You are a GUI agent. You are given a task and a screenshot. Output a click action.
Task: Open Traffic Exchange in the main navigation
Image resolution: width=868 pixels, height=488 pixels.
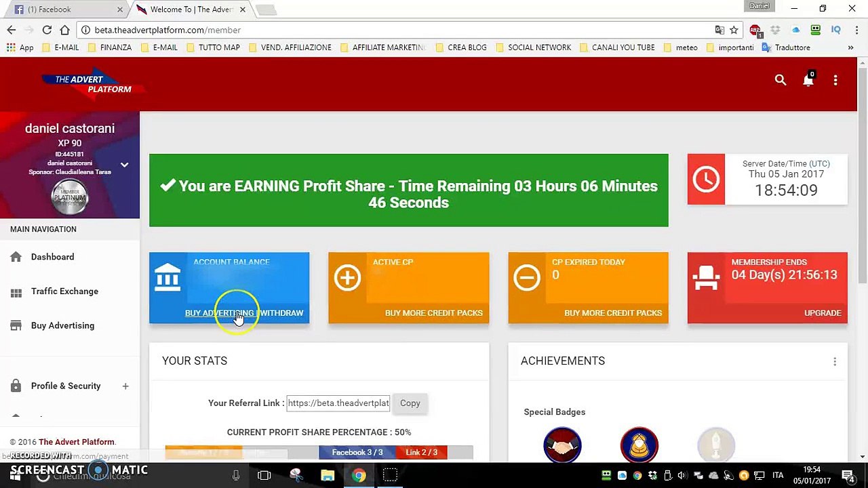64,291
